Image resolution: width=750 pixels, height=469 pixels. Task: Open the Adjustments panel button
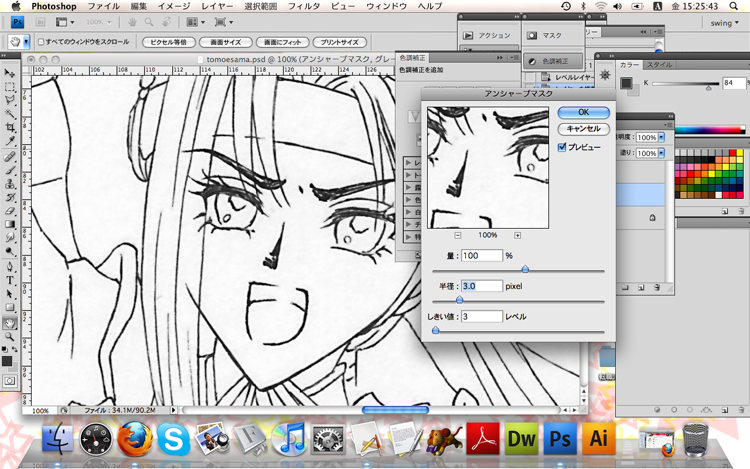tap(553, 61)
